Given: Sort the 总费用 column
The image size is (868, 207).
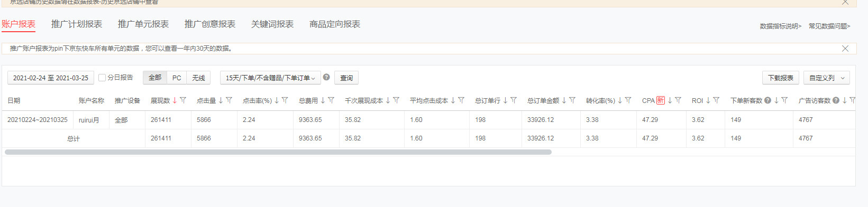Looking at the screenshot, I should (323, 100).
